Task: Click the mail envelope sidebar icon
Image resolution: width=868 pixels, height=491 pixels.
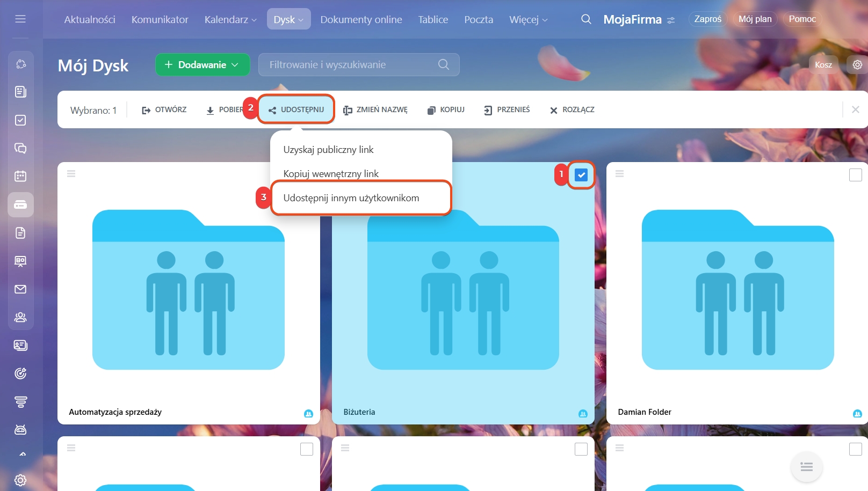Action: [20, 289]
